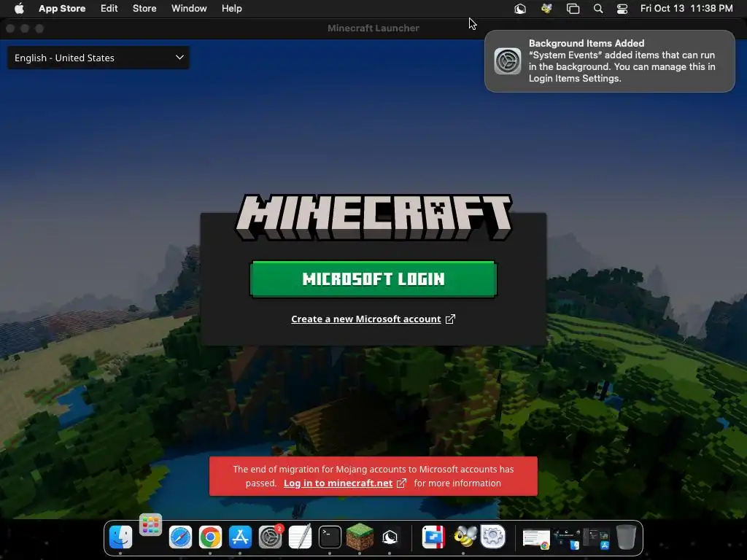
Task: Click the System Settings icon in the notification
Action: [508, 61]
